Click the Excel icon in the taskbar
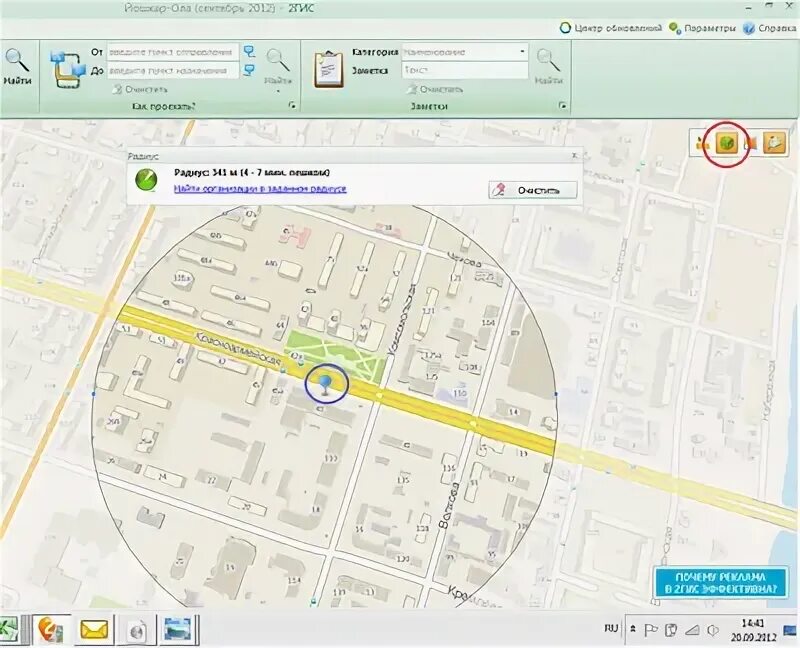800x648 pixels. tap(9, 630)
